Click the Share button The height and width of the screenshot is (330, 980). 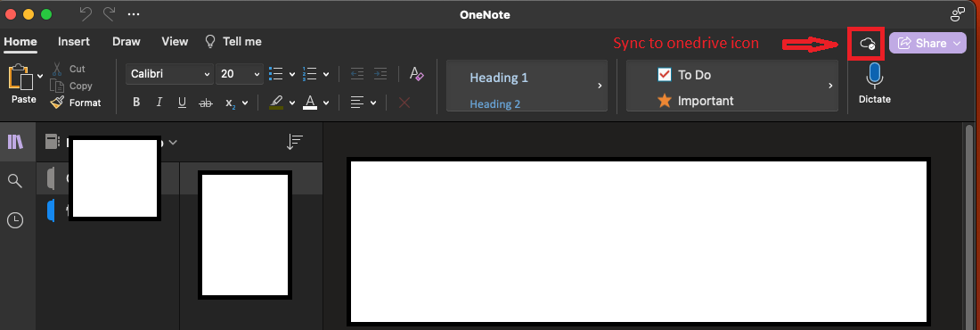922,43
